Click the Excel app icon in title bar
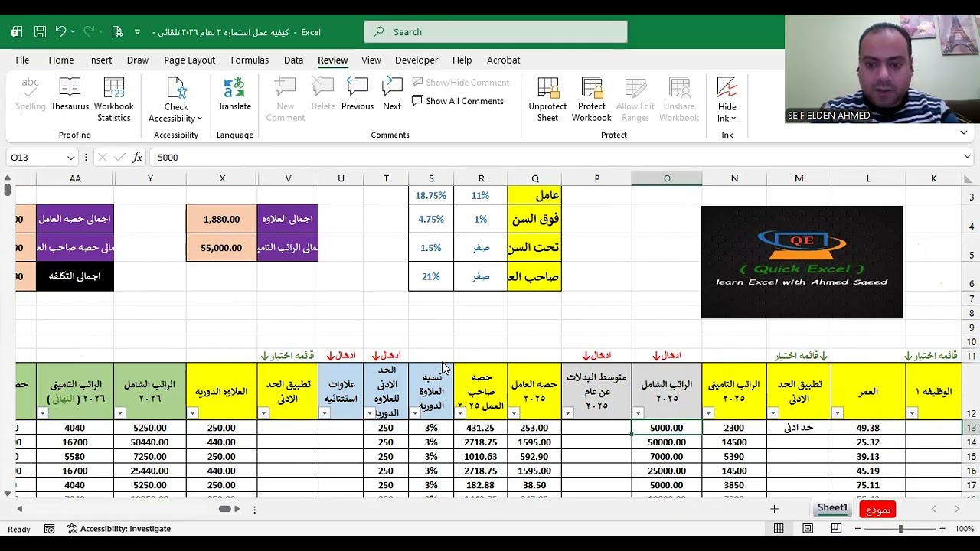980x551 pixels. tap(17, 32)
